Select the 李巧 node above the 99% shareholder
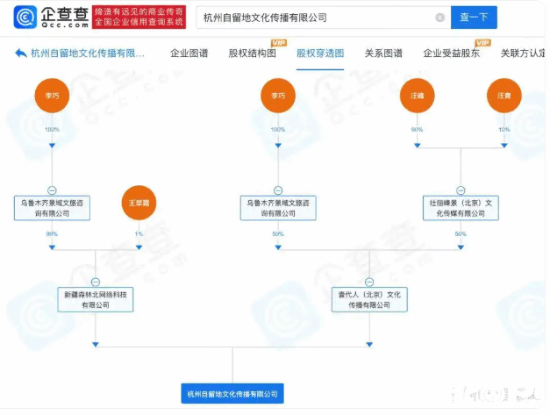 [x=52, y=95]
